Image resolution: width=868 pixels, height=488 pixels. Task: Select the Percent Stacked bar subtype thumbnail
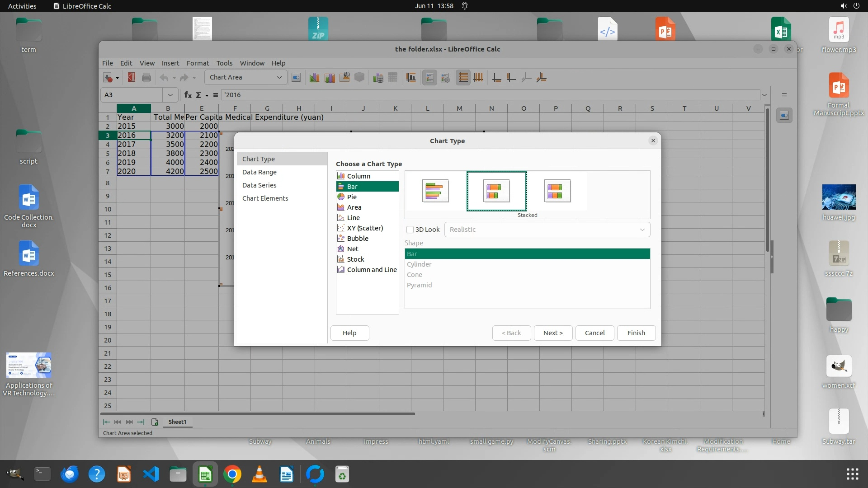557,191
